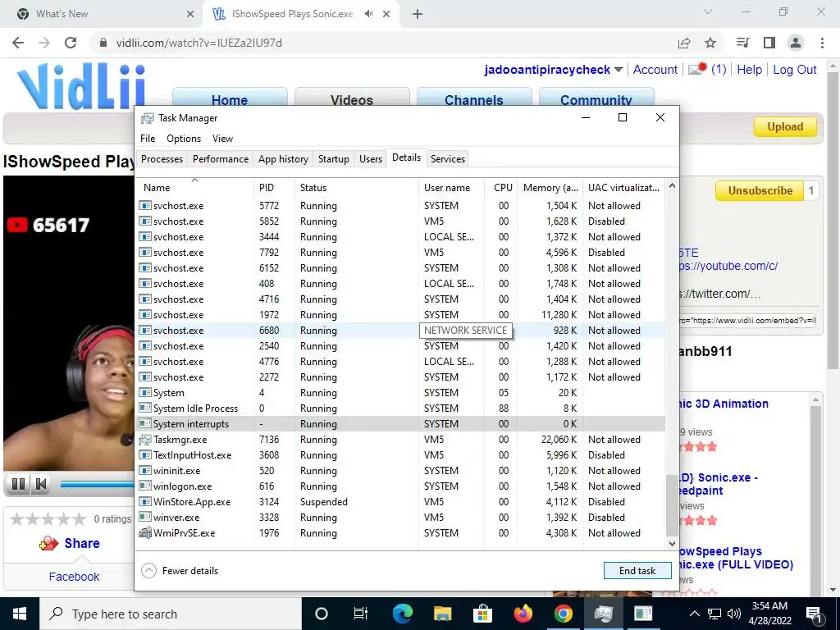
Task: Open Task View on taskbar
Action: [x=361, y=614]
